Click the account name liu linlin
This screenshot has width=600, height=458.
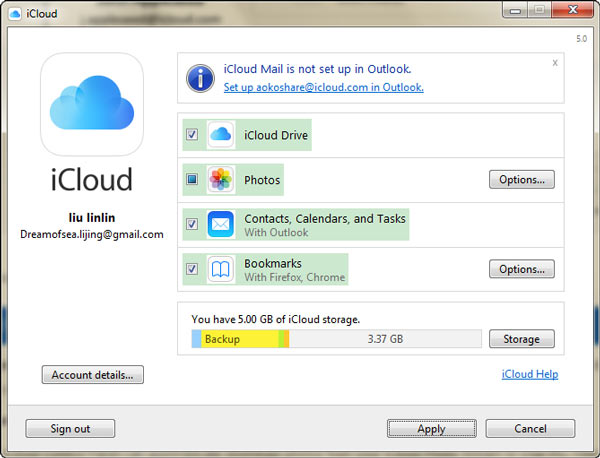coord(92,218)
